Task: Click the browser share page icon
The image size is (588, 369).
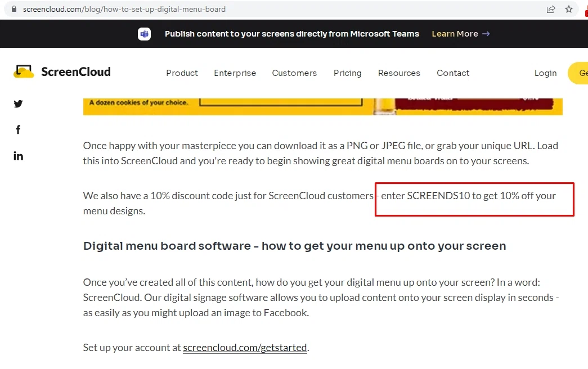Action: [x=550, y=10]
